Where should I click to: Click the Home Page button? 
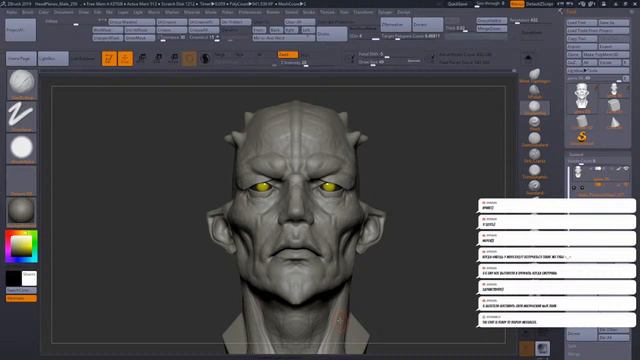point(21,59)
